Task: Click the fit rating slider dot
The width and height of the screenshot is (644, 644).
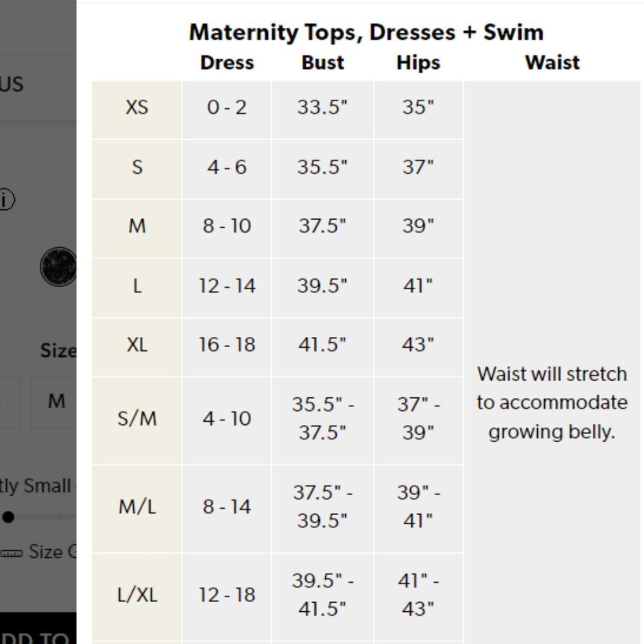Action: point(8,516)
